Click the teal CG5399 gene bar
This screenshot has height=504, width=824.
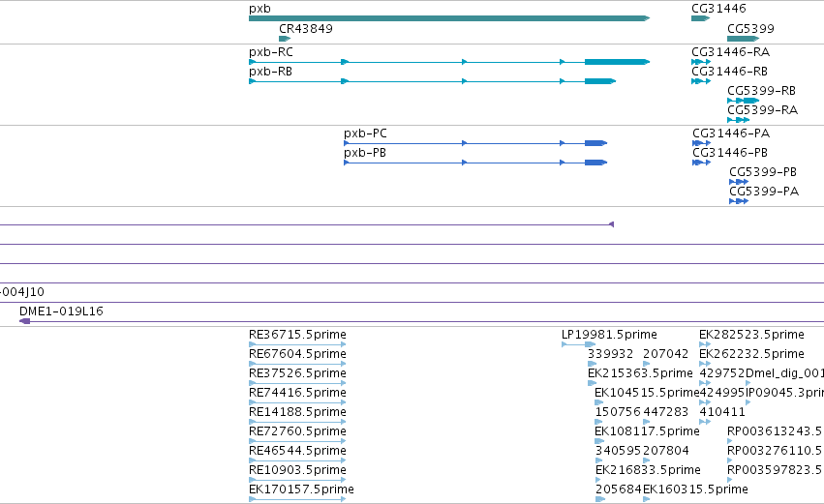point(743,39)
